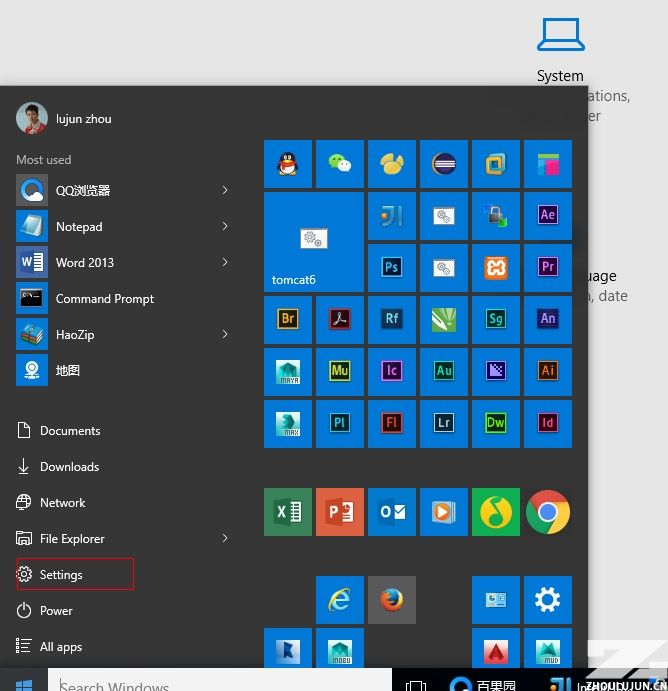Screen dimensions: 668x691
Task: Open the Internet Explorer tile
Action: (x=340, y=600)
